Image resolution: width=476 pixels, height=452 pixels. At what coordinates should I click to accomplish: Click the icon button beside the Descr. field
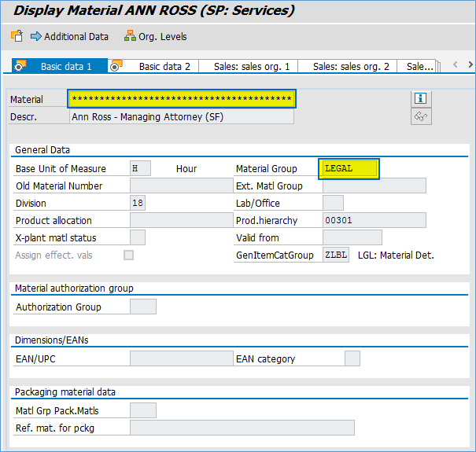[x=421, y=116]
